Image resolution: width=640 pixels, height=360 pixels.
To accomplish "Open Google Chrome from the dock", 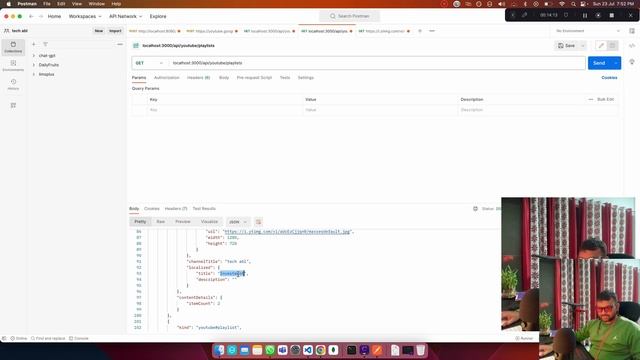I will (320, 350).
